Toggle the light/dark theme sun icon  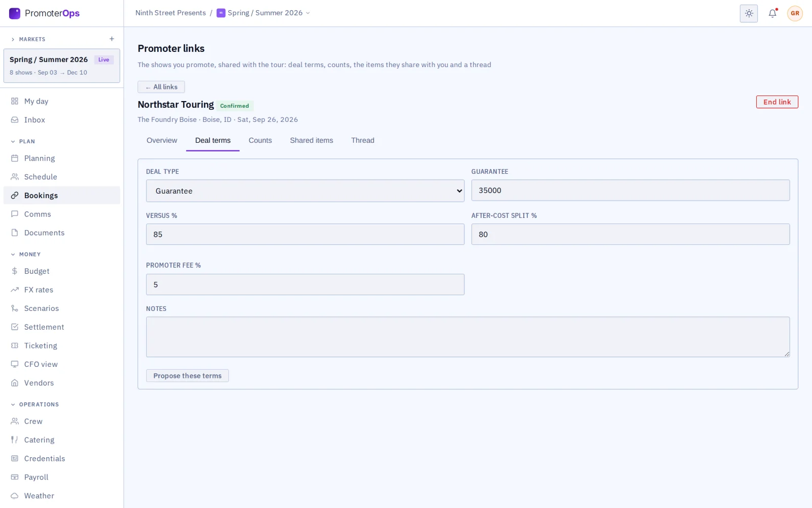(749, 14)
